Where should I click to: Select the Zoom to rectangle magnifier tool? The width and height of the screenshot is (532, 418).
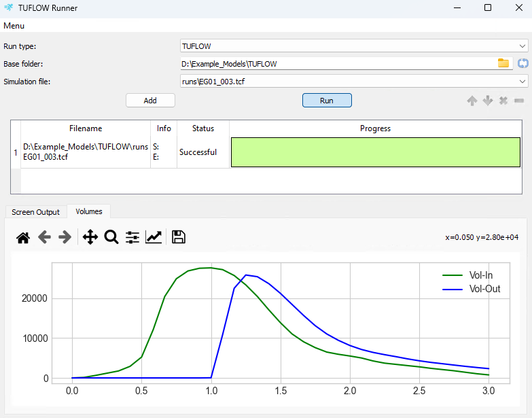111,237
